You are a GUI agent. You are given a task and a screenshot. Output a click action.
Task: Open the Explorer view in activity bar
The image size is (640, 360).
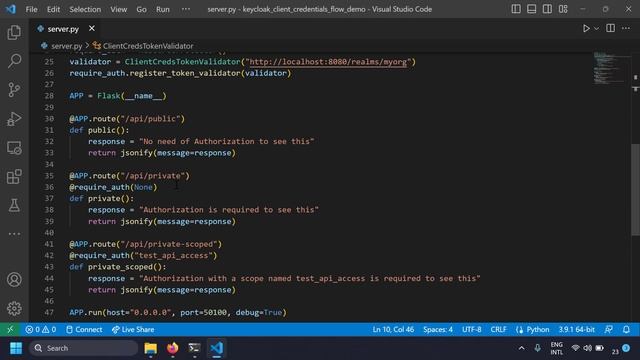[x=14, y=33]
